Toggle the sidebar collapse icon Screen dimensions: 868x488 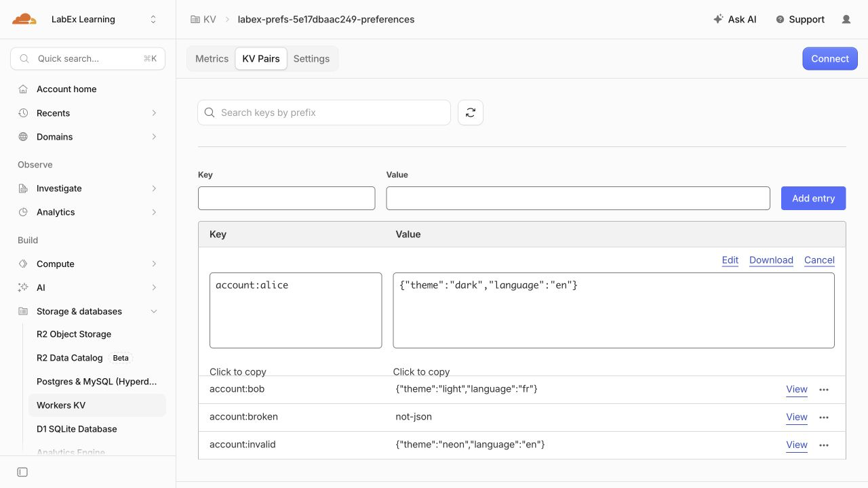(22, 472)
